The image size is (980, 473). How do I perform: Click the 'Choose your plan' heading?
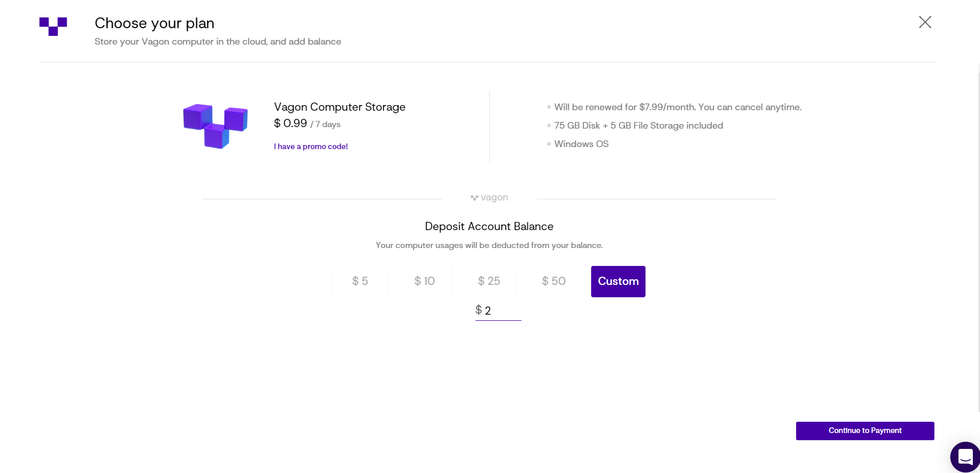(155, 23)
